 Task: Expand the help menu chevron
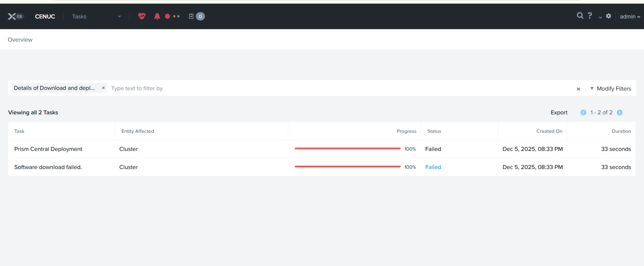click(600, 17)
